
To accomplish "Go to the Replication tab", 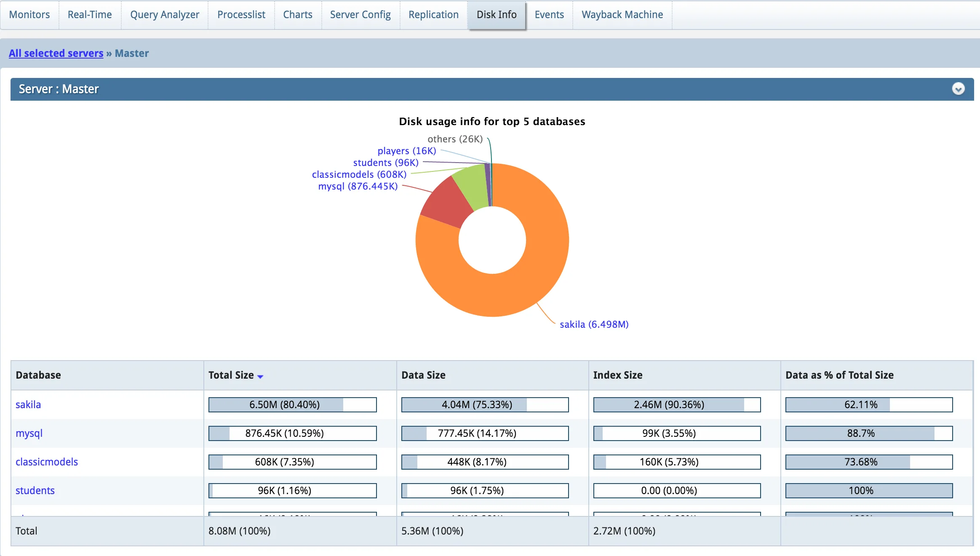I will 433,15.
